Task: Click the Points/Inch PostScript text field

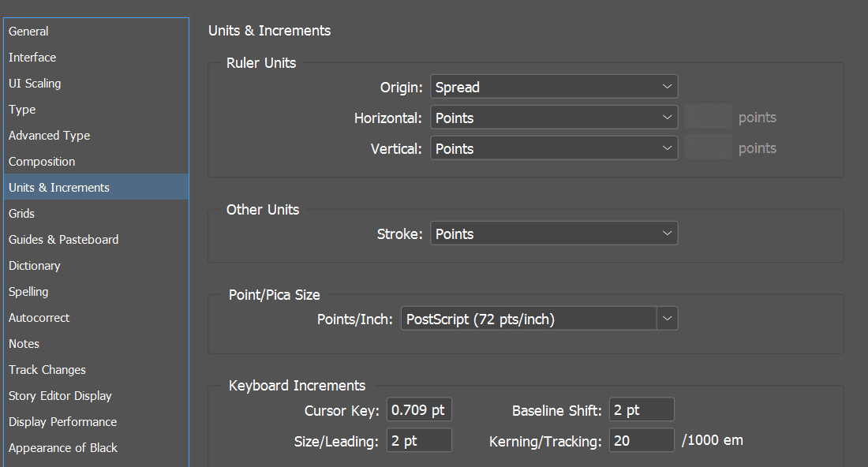Action: (x=528, y=319)
